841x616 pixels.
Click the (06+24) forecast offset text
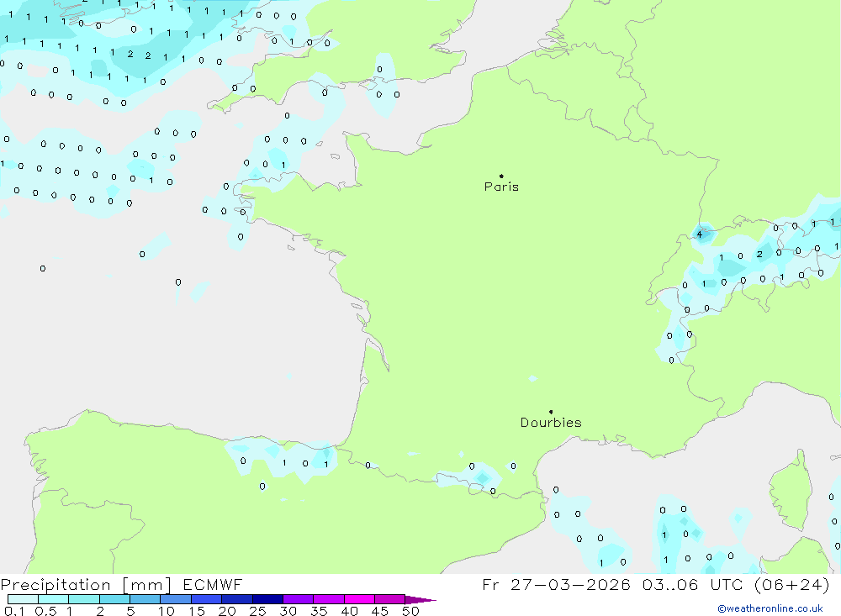coord(791,584)
